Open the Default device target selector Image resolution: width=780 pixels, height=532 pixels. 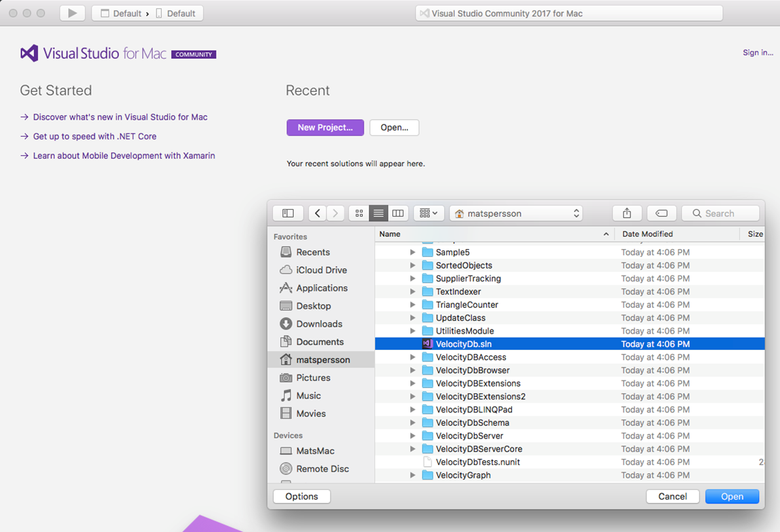point(175,14)
